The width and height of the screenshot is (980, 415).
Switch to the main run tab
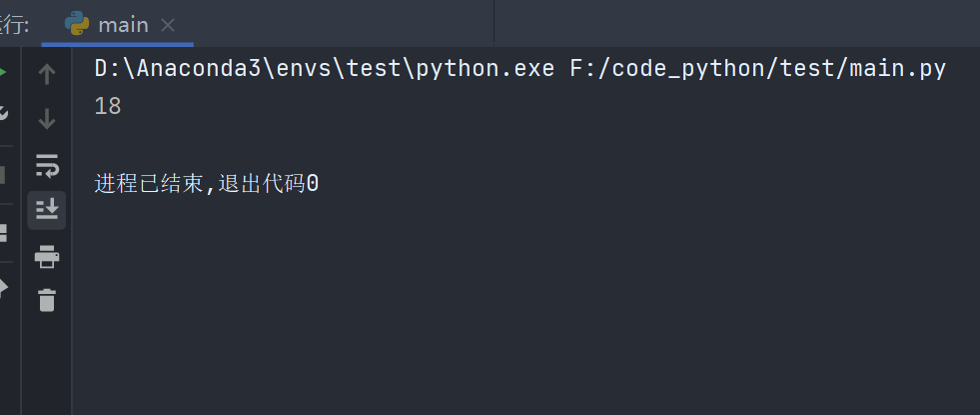tap(122, 24)
